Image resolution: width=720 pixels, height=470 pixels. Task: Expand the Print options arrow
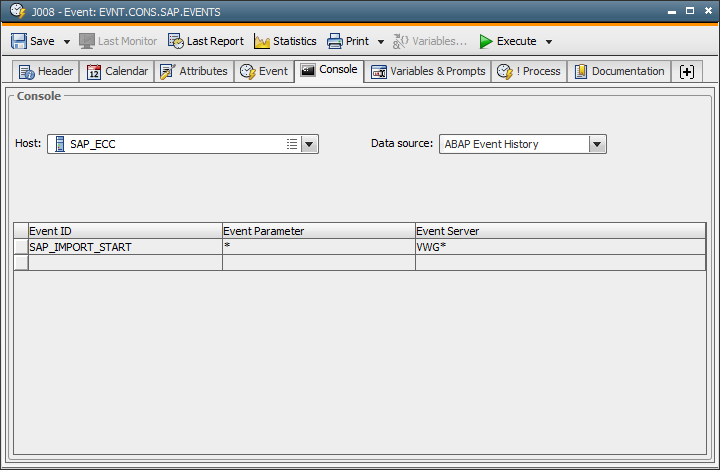pos(381,42)
